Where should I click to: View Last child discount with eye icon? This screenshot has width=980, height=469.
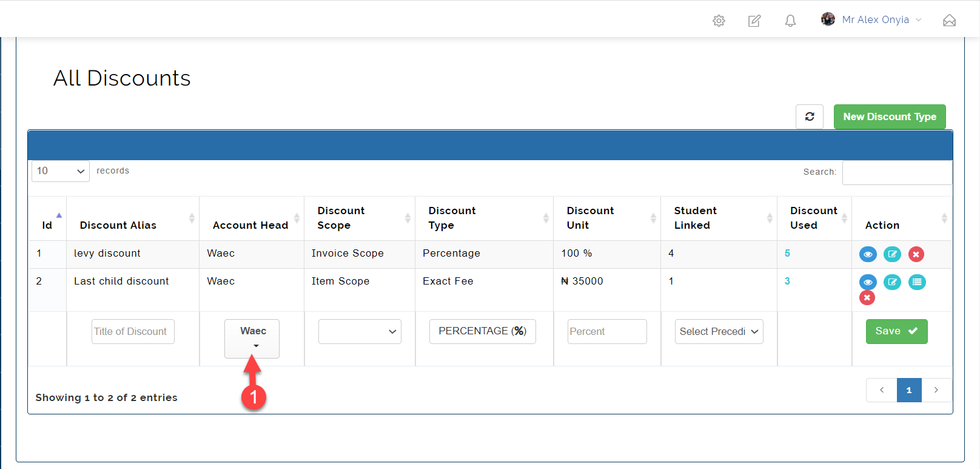coord(868,282)
